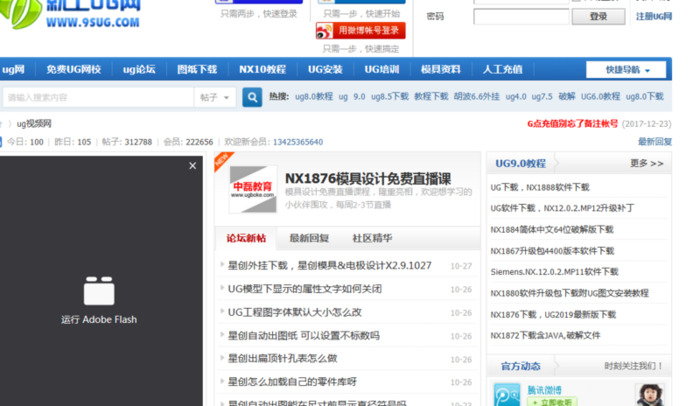This screenshot has width=700, height=406.
Task: Open the UG培训 navigation item
Action: click(x=382, y=69)
